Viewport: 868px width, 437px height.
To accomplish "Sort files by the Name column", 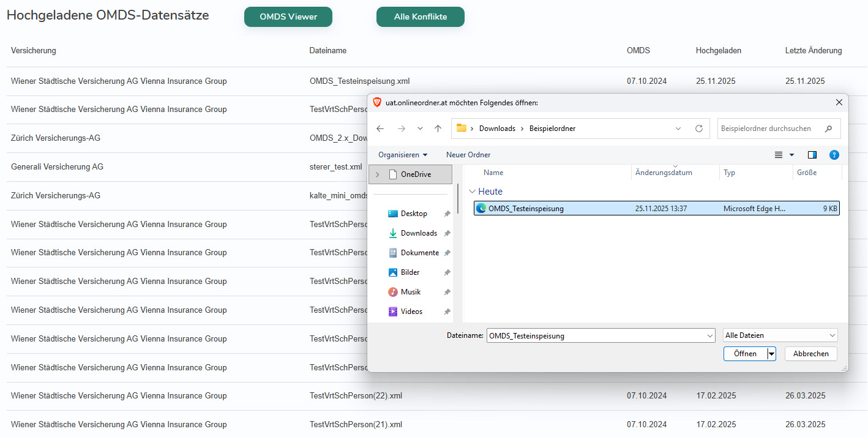I will click(493, 173).
